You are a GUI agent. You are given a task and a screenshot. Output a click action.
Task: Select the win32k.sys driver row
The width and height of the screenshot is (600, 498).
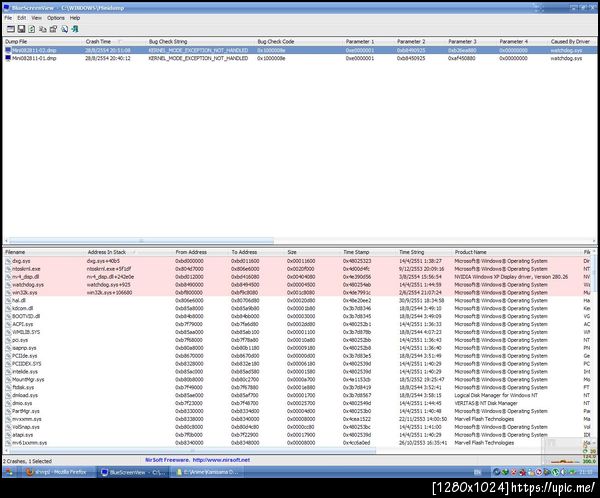(297, 292)
